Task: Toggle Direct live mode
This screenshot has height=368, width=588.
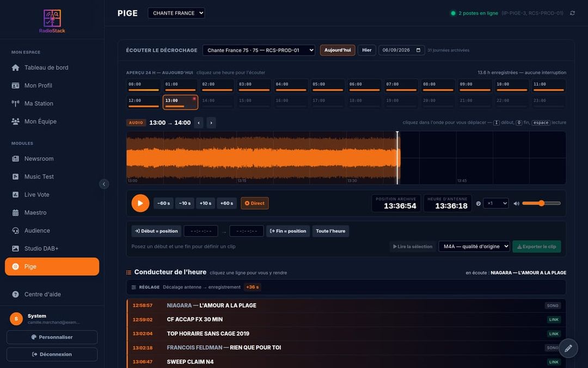Action: pos(255,203)
